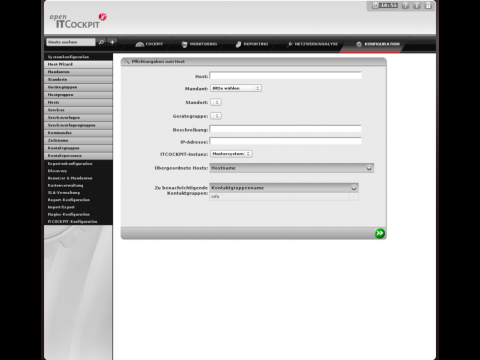The image size is (480, 360).
Task: Open Mandanten in the sidebar
Action: point(78,72)
